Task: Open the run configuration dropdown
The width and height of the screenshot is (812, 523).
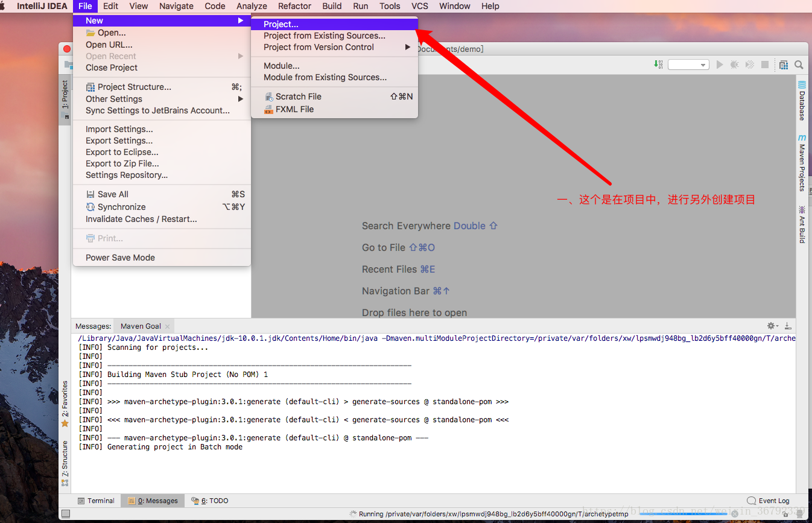Action: pos(688,65)
